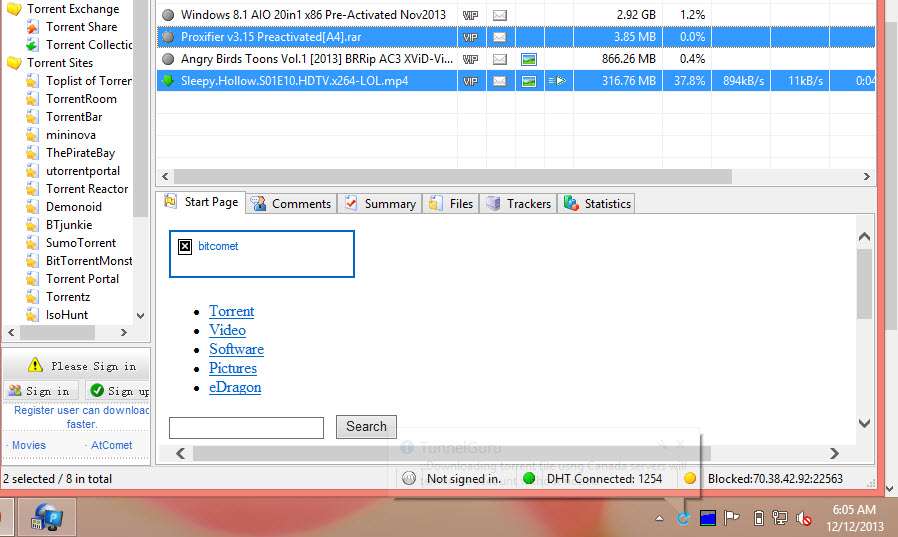This screenshot has height=537, width=898.
Task: Open the Summary tab
Action: point(380,204)
